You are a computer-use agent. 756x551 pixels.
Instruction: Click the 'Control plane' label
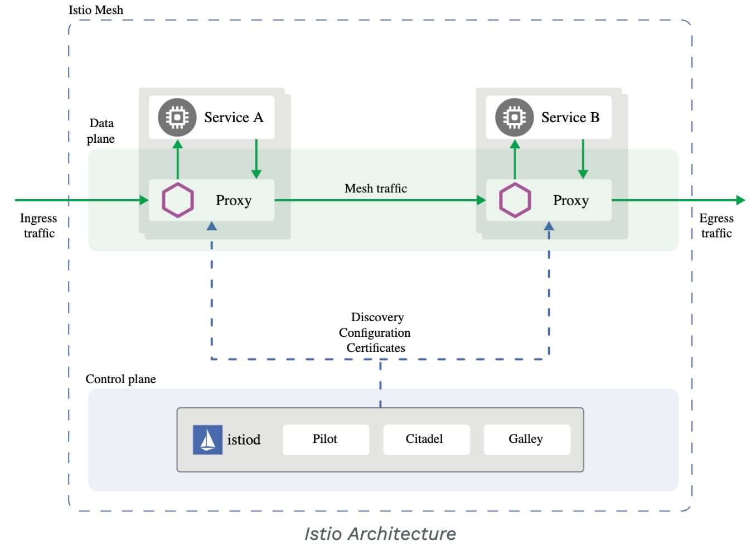click(x=120, y=379)
